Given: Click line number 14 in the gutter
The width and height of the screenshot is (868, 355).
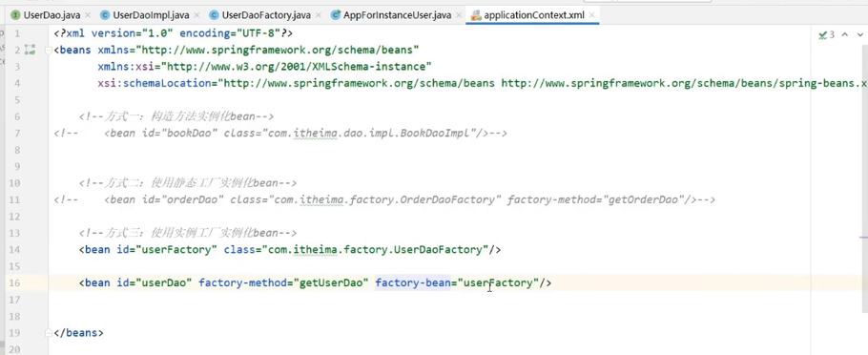Looking at the screenshot, I should tap(15, 250).
